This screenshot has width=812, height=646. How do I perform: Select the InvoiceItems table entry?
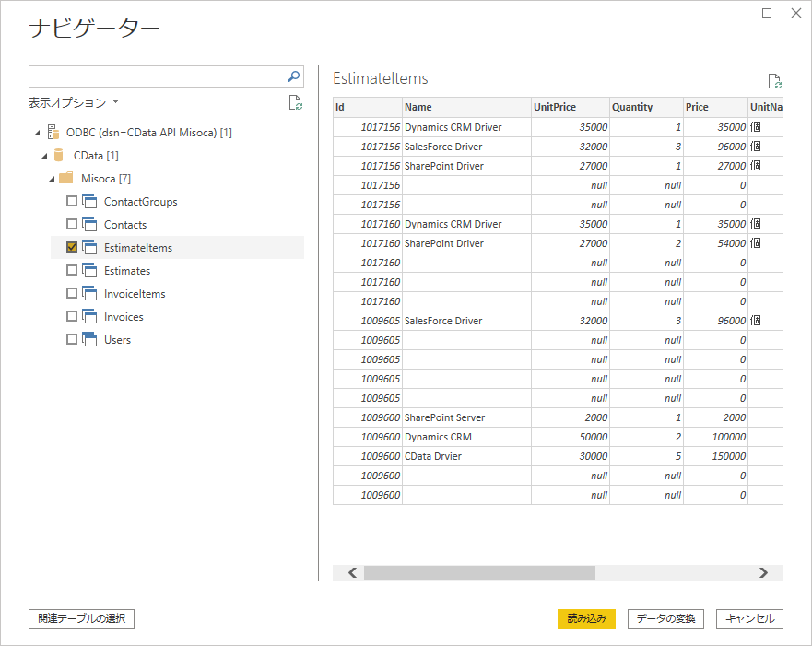click(135, 294)
